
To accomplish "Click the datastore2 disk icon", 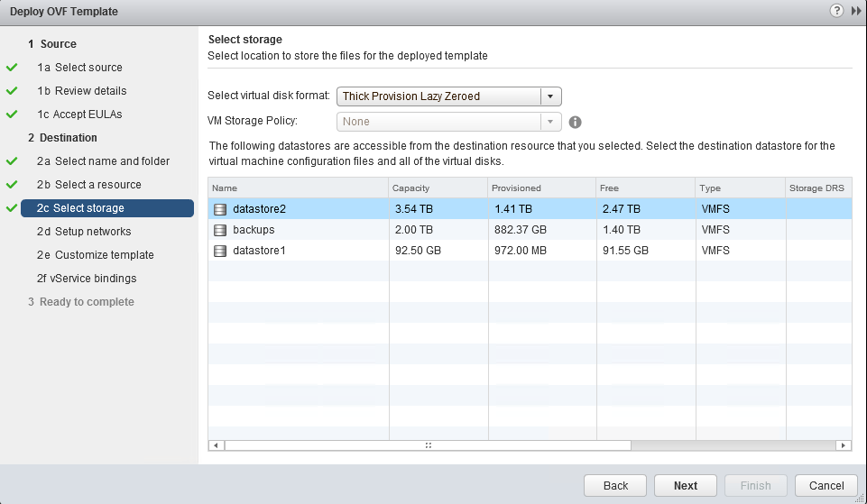I will [x=220, y=209].
